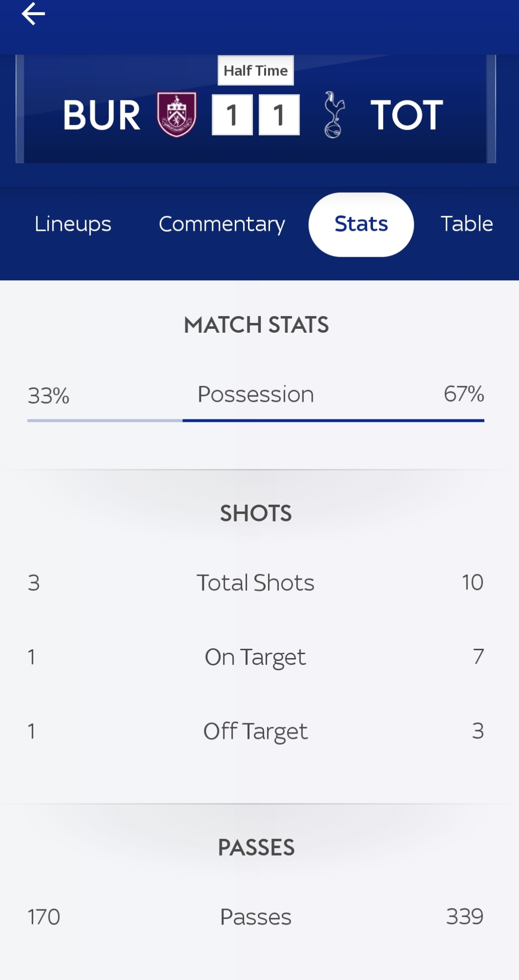Image resolution: width=519 pixels, height=980 pixels.
Task: Tap the BUR team name
Action: (101, 116)
